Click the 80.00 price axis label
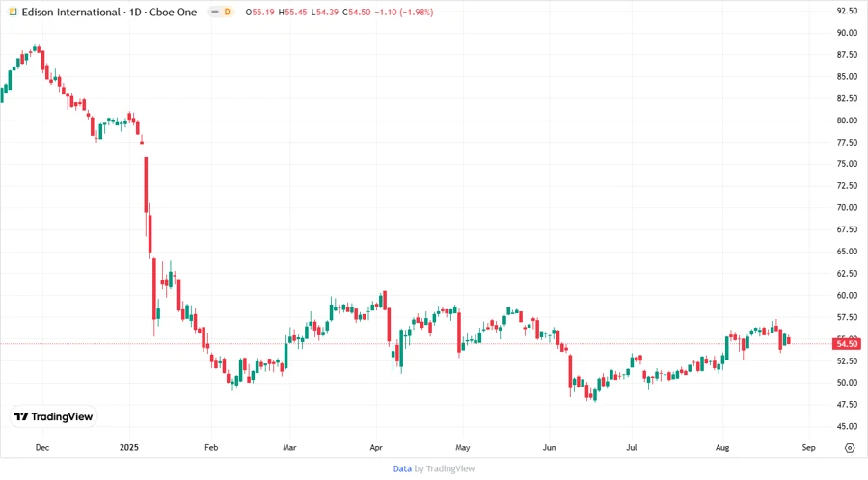 tap(847, 120)
